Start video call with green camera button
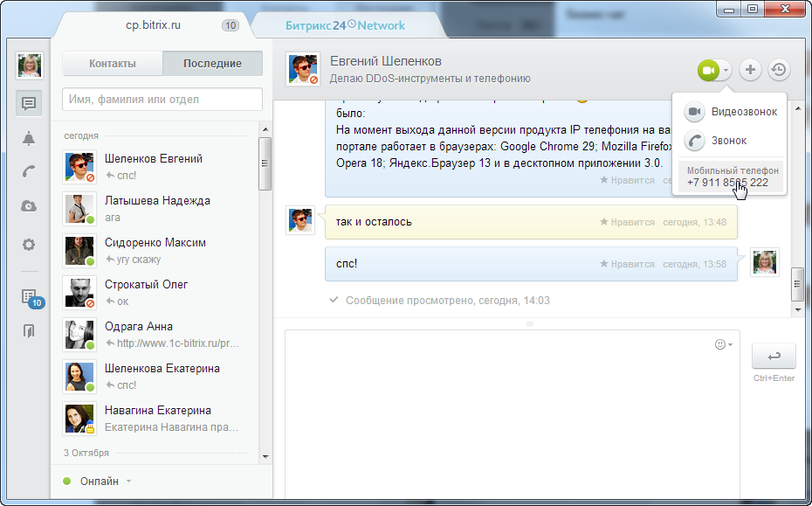Viewport: 812px width, 506px height. pyautogui.click(x=708, y=70)
